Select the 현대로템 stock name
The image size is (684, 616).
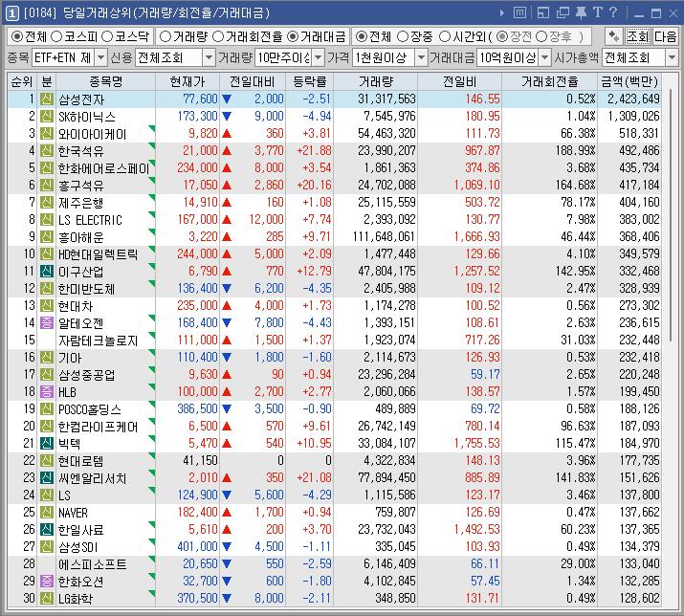pos(81,461)
